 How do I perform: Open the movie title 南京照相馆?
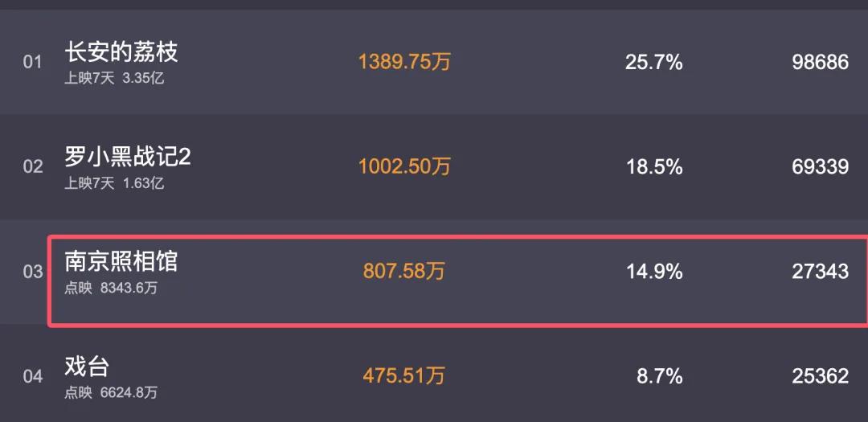(x=121, y=261)
